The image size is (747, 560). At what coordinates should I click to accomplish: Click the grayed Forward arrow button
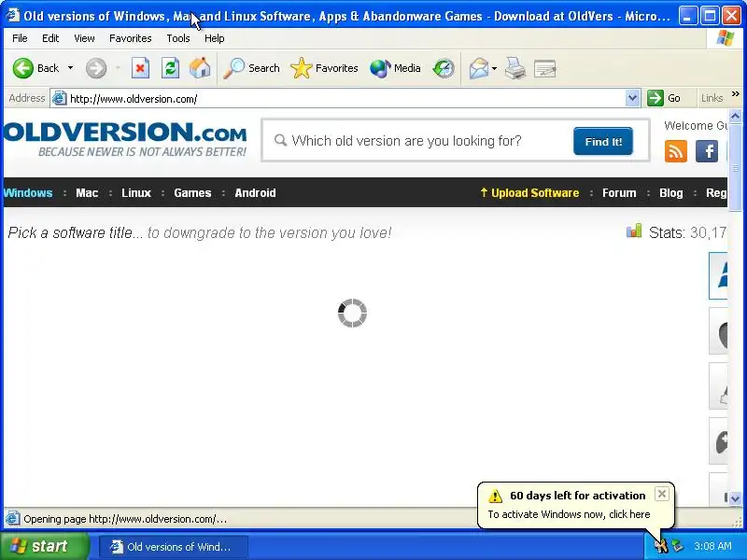(96, 68)
